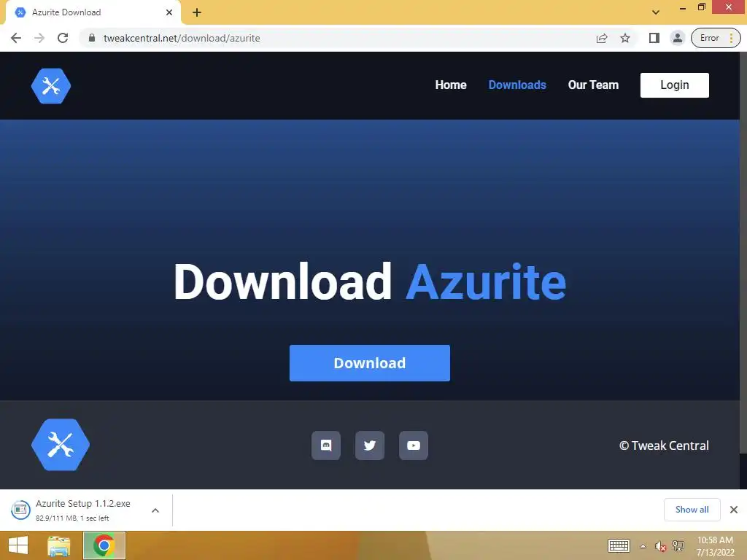Click the large Tweak Central footer logo
This screenshot has height=560, width=747.
tap(61, 445)
